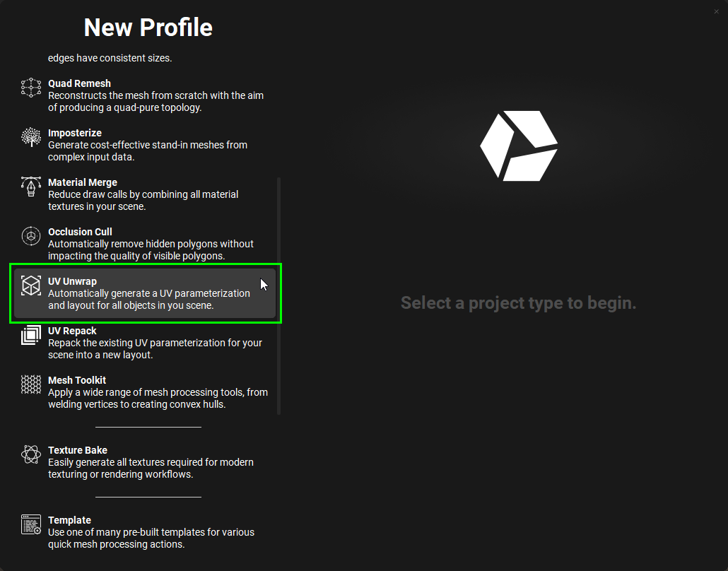Choose the UV Repack title label
This screenshot has width=728, height=571.
72,331
